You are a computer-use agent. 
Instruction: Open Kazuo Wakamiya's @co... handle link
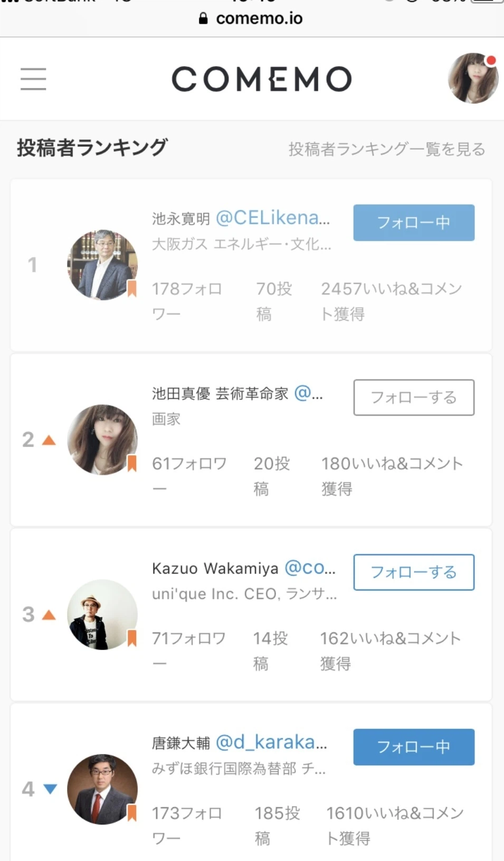(310, 568)
